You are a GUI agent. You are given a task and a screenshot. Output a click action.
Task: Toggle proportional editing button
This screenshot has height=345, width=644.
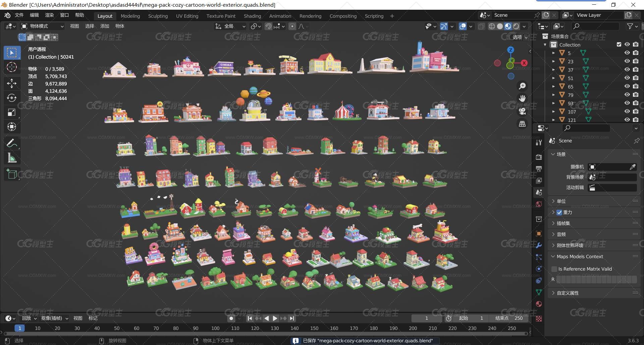(x=292, y=26)
